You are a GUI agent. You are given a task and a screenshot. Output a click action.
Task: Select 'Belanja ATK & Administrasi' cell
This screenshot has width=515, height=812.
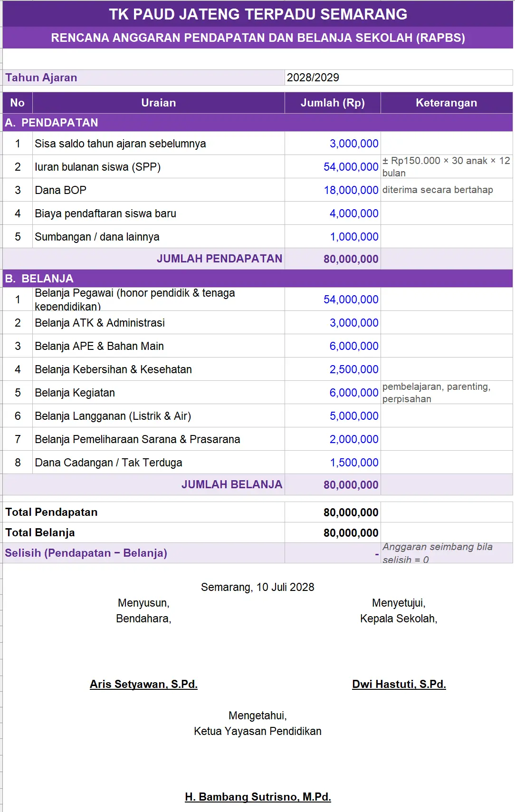pos(159,323)
